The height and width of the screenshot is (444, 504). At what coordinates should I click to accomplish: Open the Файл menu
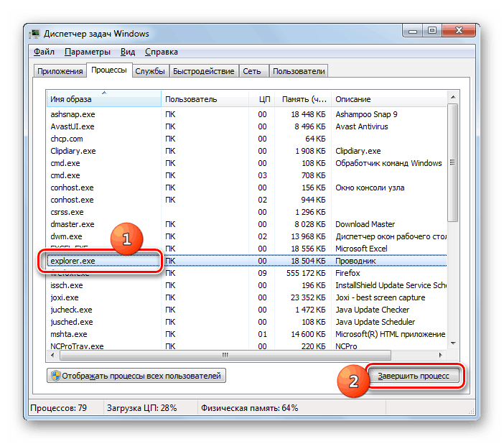44,52
